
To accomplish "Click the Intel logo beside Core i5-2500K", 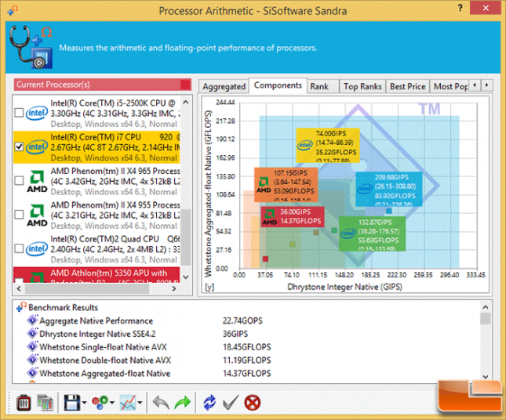I will pyautogui.click(x=37, y=113).
